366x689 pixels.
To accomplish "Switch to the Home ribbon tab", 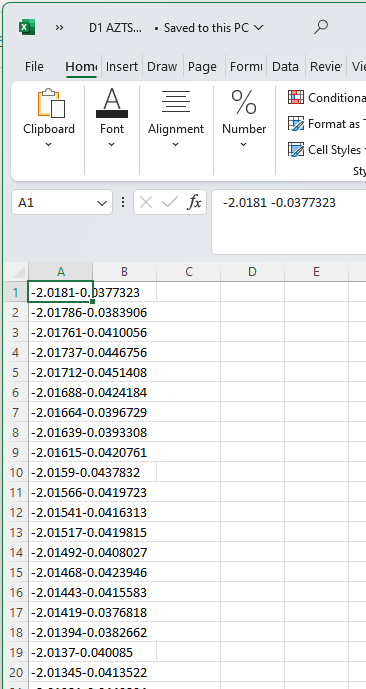I will click(81, 66).
